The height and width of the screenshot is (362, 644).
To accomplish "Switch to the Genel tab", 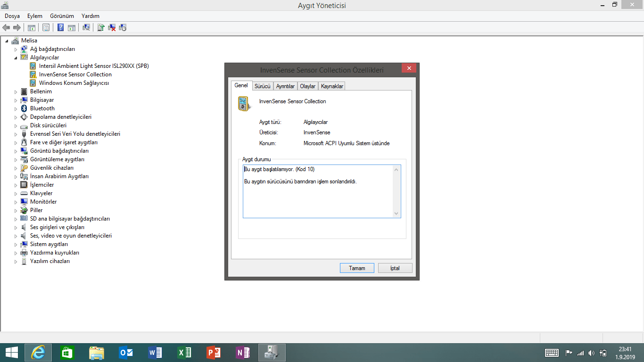I will [241, 85].
